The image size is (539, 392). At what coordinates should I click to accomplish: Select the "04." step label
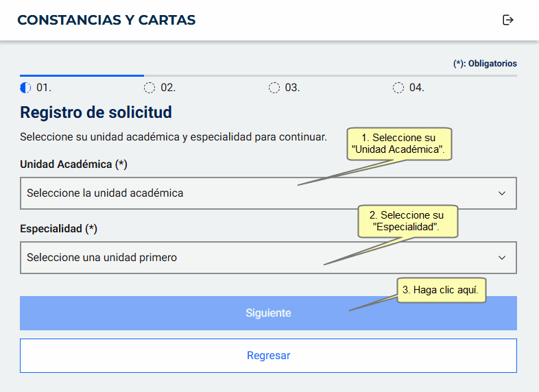pyautogui.click(x=417, y=88)
